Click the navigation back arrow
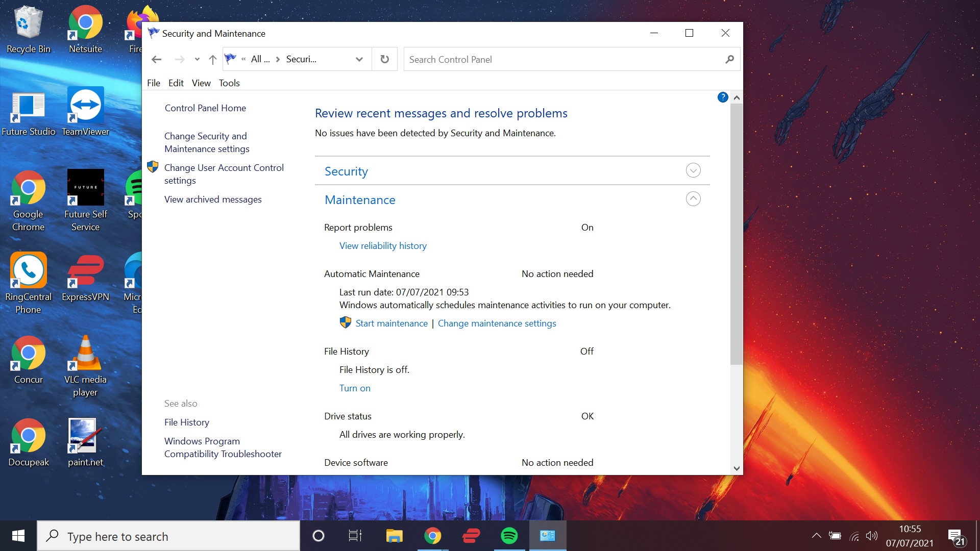Viewport: 980px width, 551px height. click(156, 59)
